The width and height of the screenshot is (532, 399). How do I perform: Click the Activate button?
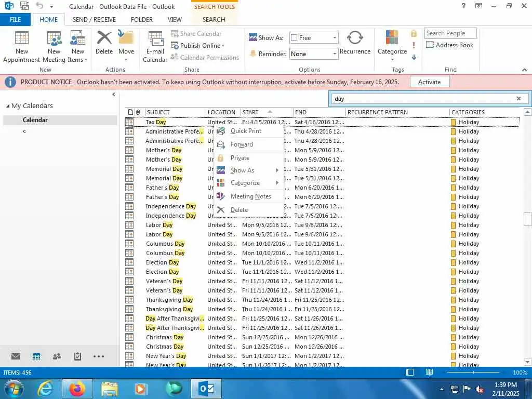(x=430, y=82)
